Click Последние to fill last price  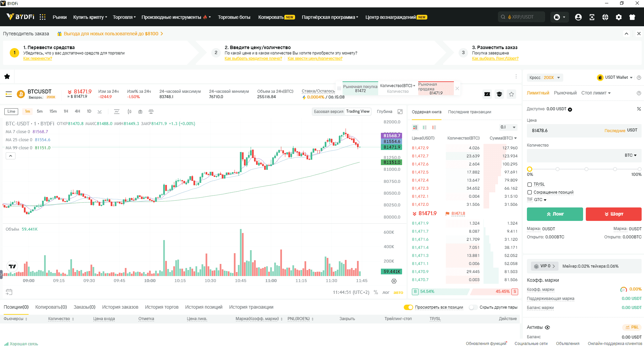tap(615, 130)
